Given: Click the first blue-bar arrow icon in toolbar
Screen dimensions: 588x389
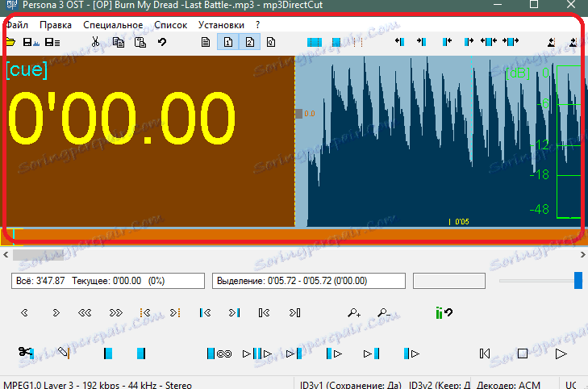Looking at the screenshot, I should tap(399, 42).
